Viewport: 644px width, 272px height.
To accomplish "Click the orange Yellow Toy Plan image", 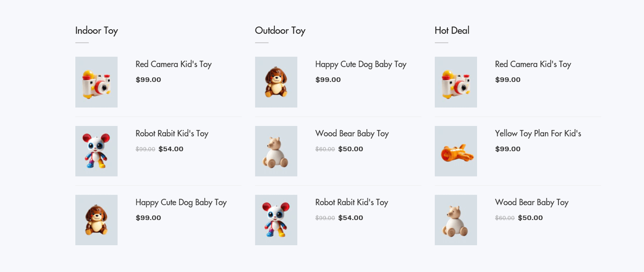I will pyautogui.click(x=455, y=151).
